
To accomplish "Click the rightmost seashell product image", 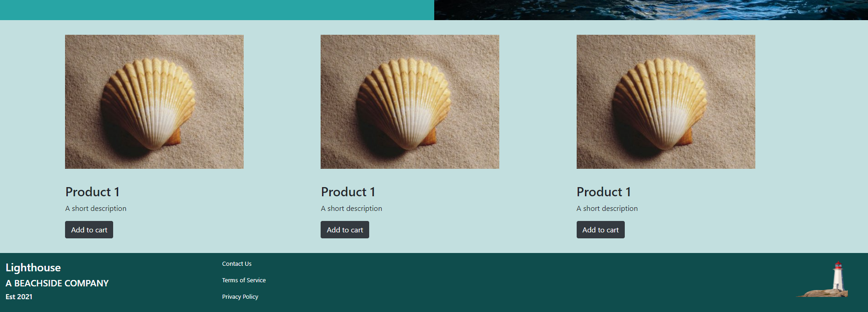I will click(x=666, y=102).
